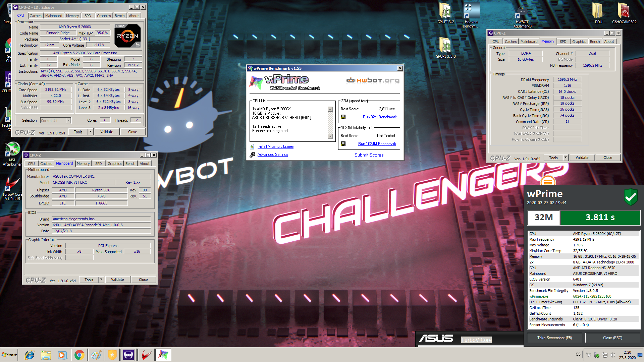Image resolution: width=644 pixels, height=362 pixels.
Task: Open Bench tab in Mainboard CPU-Z window
Action: (x=130, y=164)
